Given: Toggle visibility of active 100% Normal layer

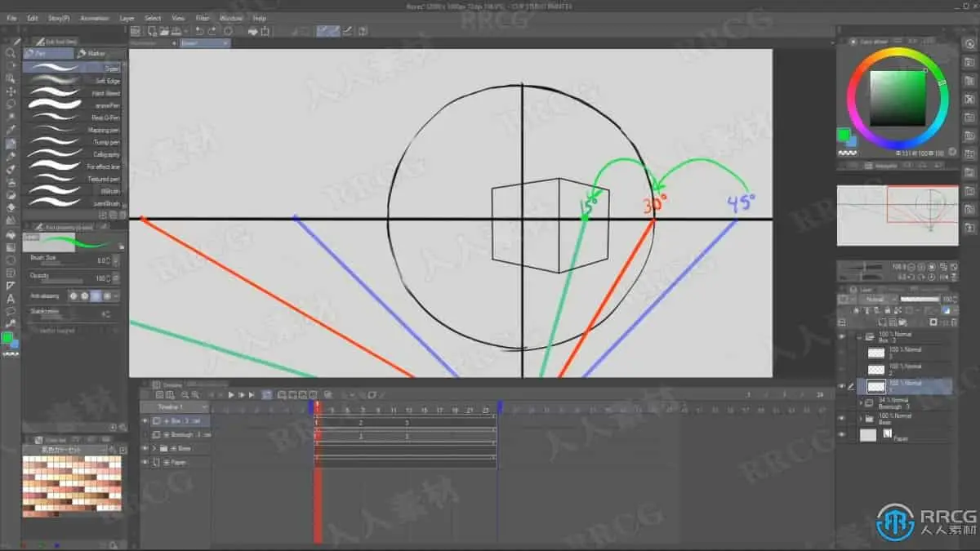Looking at the screenshot, I should click(842, 386).
